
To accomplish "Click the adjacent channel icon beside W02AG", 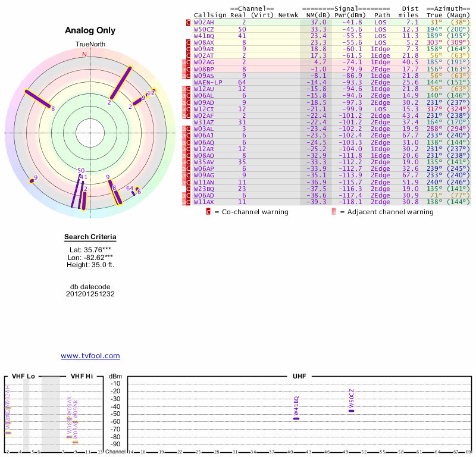I will point(184,62).
